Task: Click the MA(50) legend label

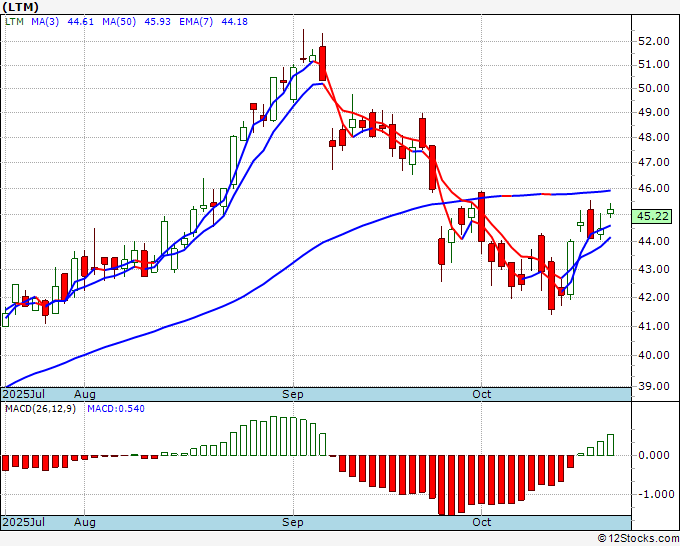Action: click(119, 22)
